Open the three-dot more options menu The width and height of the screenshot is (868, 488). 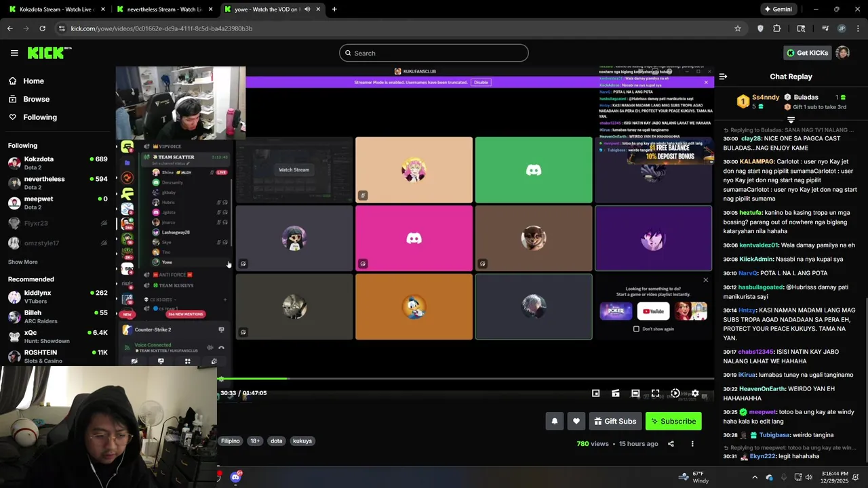[x=692, y=444]
